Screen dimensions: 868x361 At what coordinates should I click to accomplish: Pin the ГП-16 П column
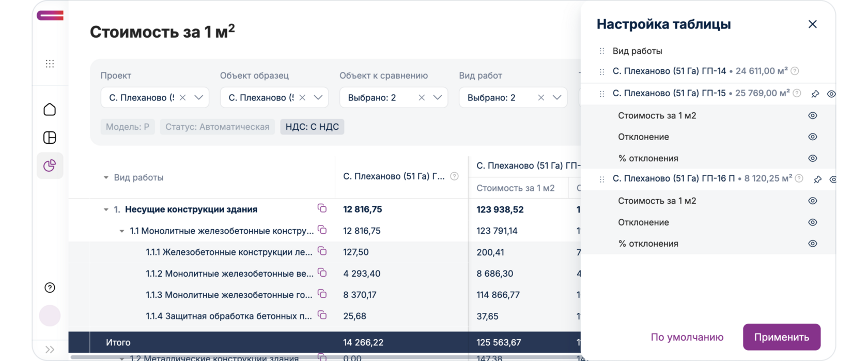[817, 179]
